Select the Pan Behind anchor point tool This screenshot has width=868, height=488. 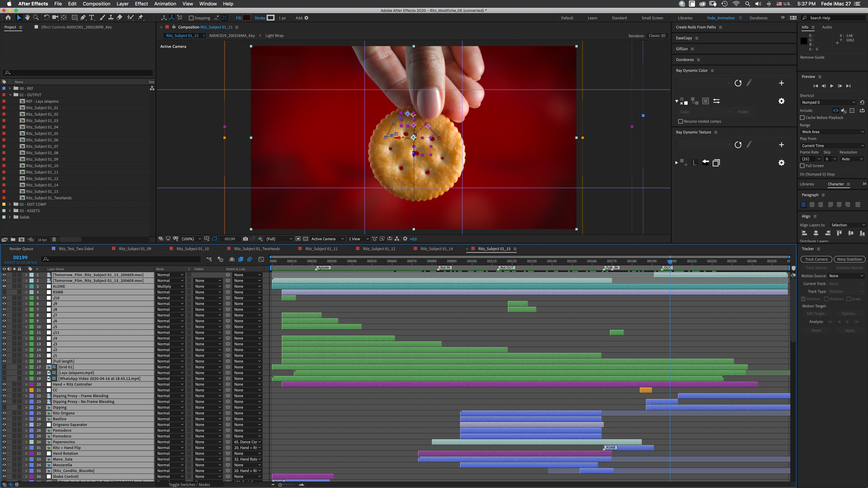tap(64, 18)
